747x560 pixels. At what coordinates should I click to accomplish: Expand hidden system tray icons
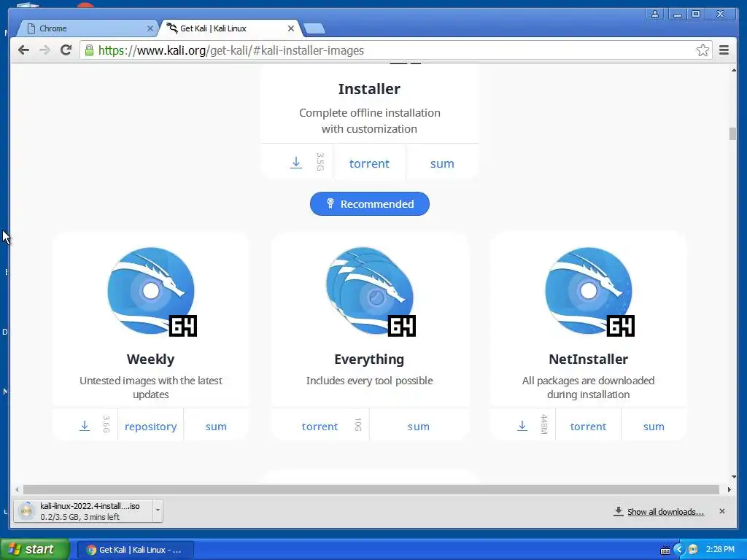679,550
